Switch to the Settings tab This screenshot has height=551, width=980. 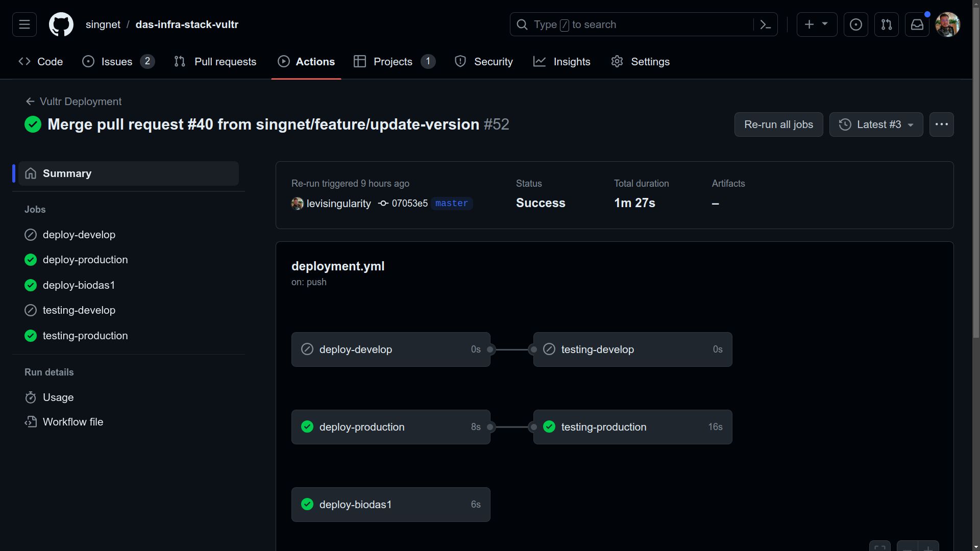point(641,62)
